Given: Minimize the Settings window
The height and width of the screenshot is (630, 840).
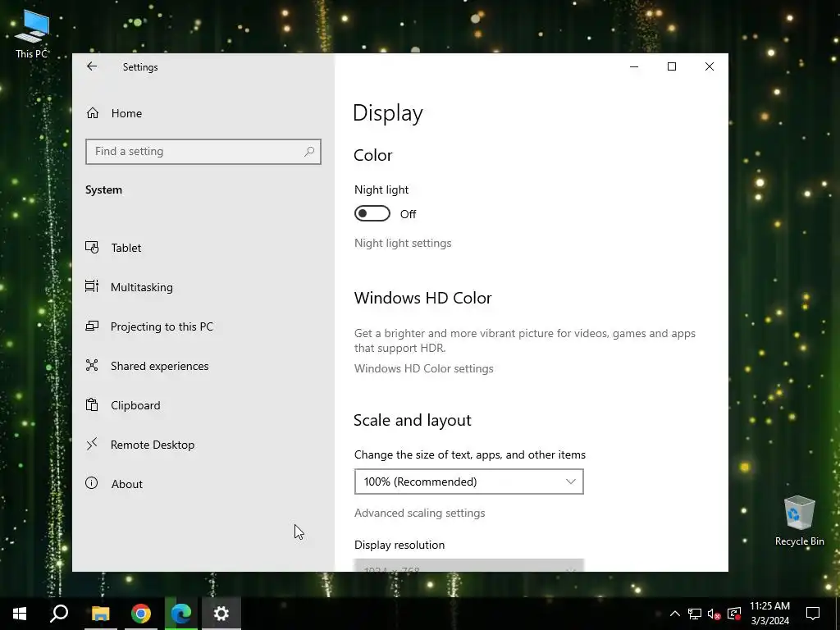Looking at the screenshot, I should tap(634, 66).
